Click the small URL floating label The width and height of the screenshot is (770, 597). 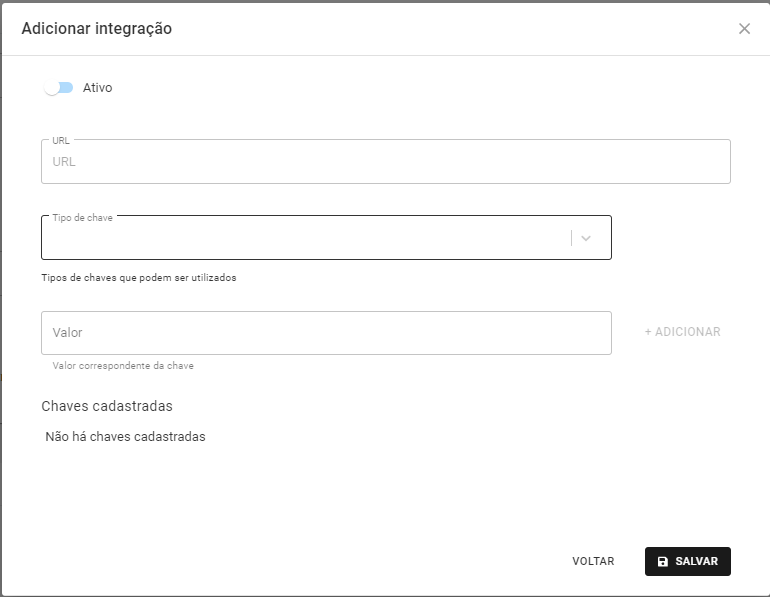61,140
